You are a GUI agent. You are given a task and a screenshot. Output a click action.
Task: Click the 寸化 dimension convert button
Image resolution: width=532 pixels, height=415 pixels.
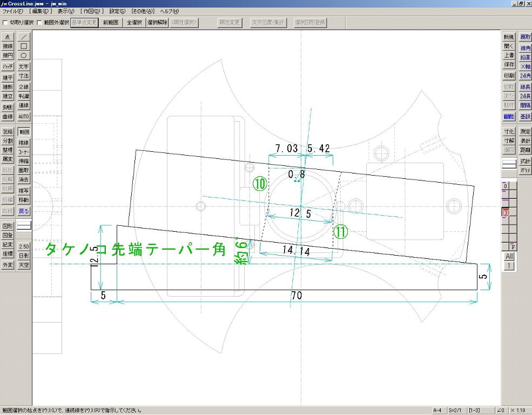click(509, 131)
